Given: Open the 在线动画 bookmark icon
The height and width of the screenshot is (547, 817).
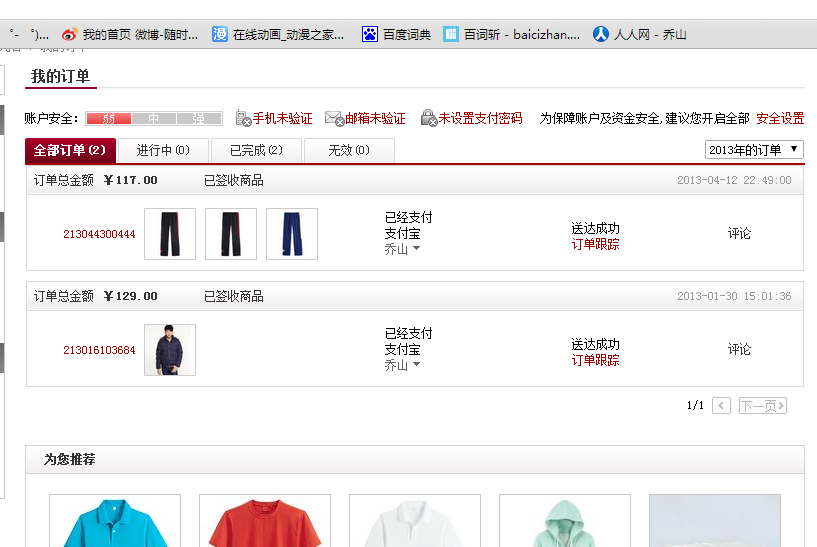Looking at the screenshot, I should tap(220, 34).
